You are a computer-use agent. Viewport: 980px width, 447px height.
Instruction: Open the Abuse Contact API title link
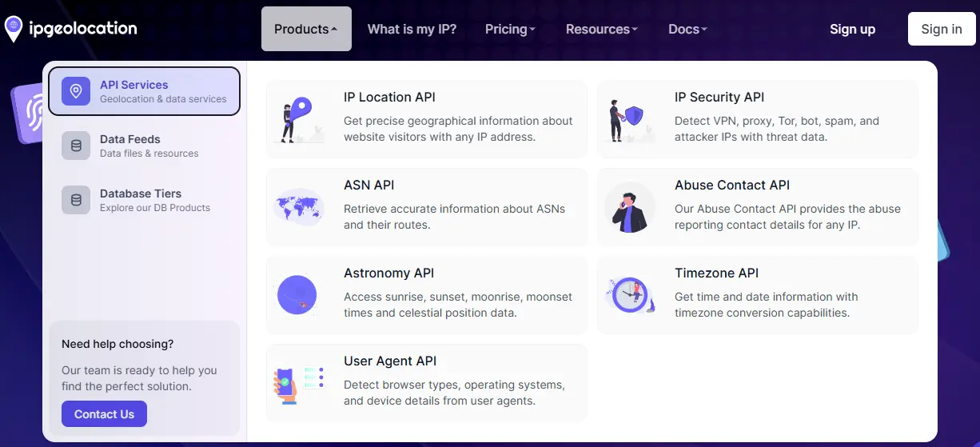tap(732, 186)
